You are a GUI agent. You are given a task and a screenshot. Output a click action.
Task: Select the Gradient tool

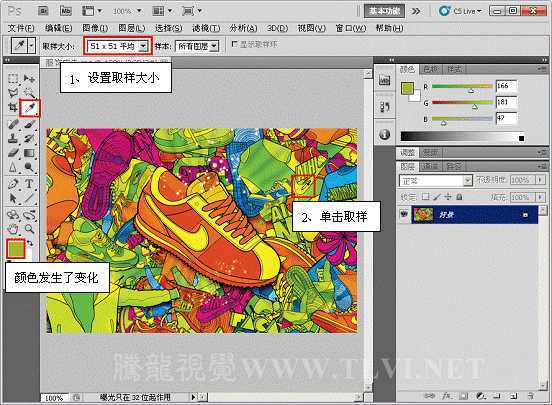pyautogui.click(x=29, y=153)
